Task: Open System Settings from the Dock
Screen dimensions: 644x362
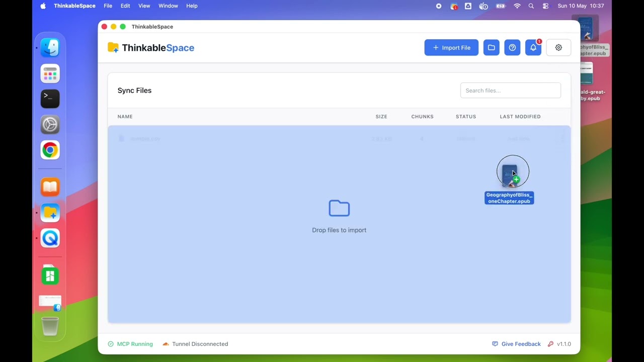Action: [50, 124]
